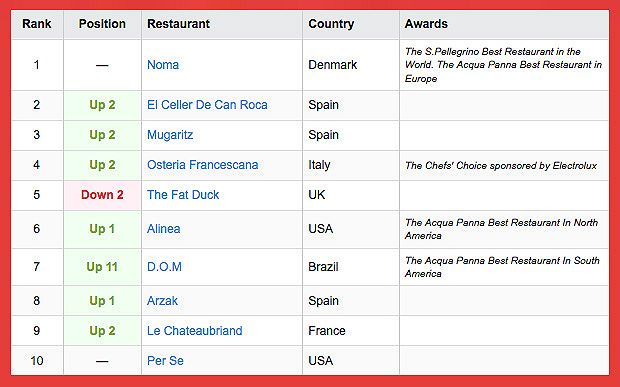Open the Noma restaurant link
Viewport: 620px width, 387px height.
pos(163,65)
